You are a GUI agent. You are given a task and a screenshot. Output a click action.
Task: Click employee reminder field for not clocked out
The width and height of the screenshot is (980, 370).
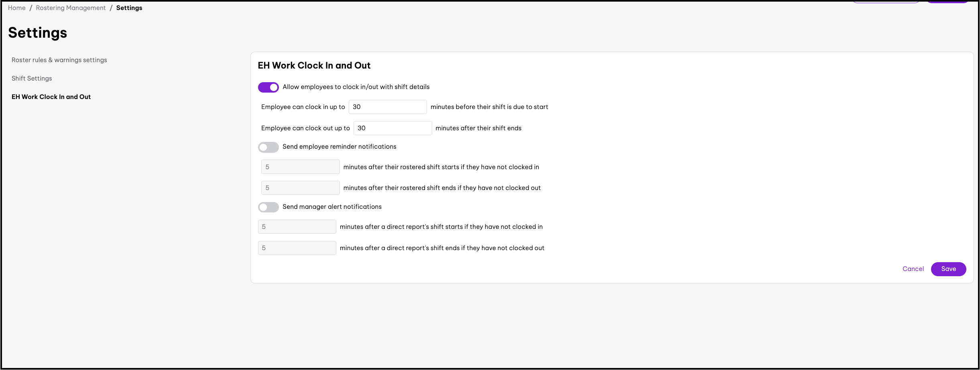tap(300, 188)
